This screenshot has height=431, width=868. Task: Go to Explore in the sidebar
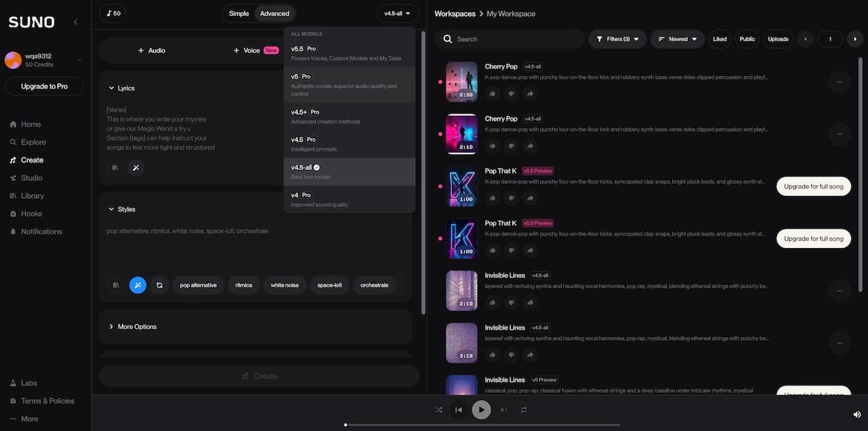pos(28,142)
